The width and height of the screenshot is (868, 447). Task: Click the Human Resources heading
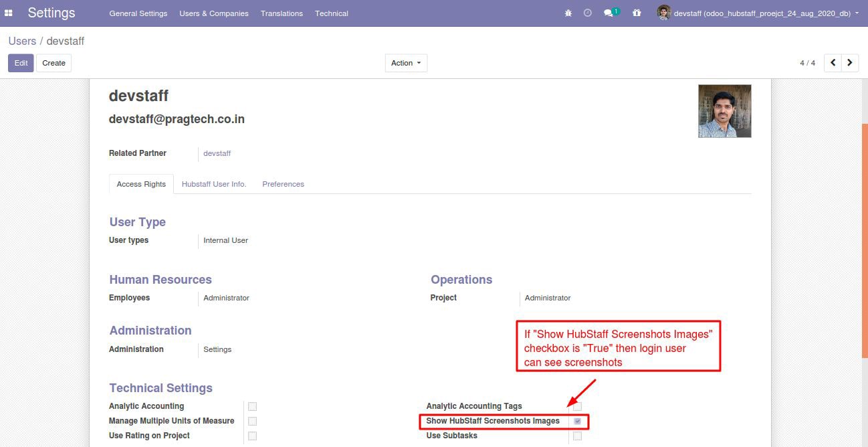160,280
